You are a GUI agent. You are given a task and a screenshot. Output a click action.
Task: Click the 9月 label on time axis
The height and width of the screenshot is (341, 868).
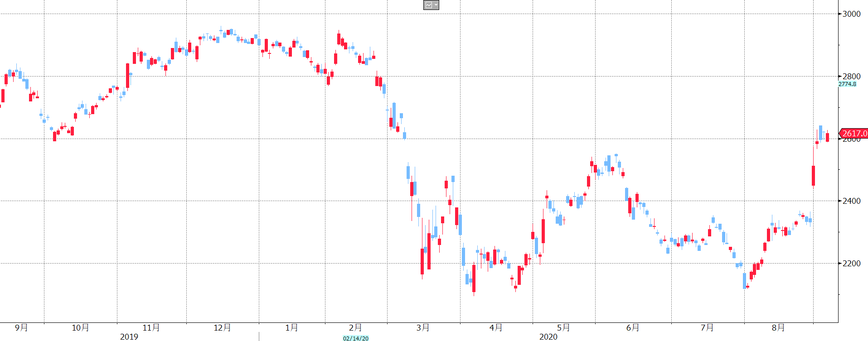point(21,327)
